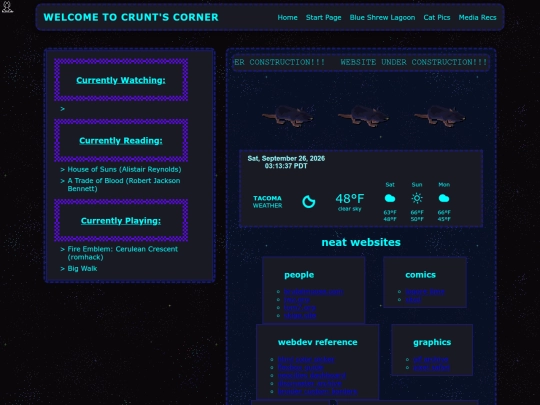Viewport: 540px width, 405px height.
Task: Open Media Recs in the navigation
Action: 477,18
